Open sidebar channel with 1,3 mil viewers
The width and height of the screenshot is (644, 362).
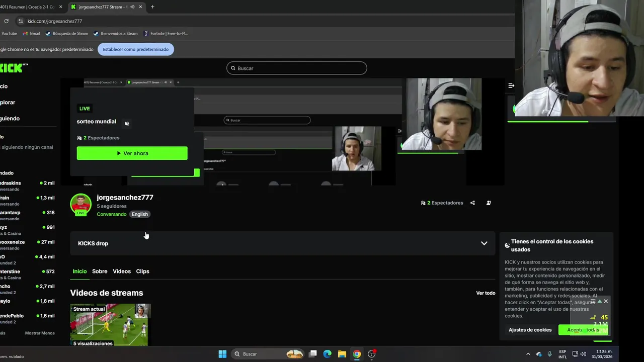tap(27, 201)
